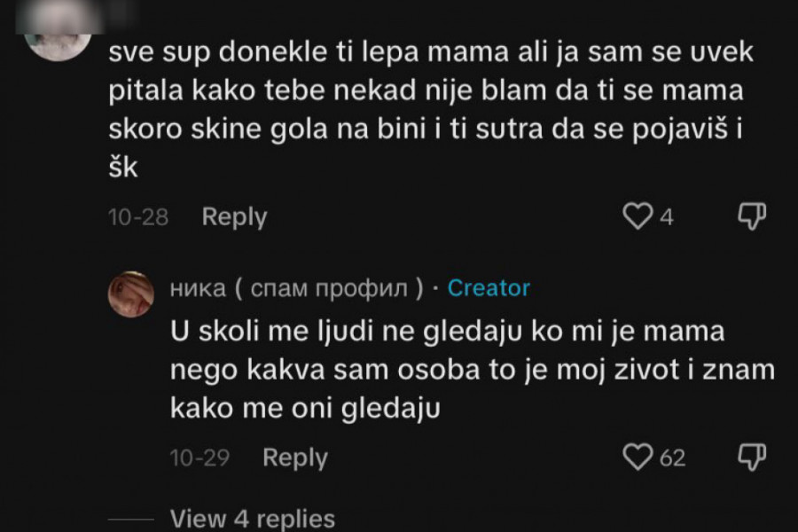798x532 pixels.
Task: Reply to the Creator's 10-29 comment
Action: pyautogui.click(x=295, y=458)
